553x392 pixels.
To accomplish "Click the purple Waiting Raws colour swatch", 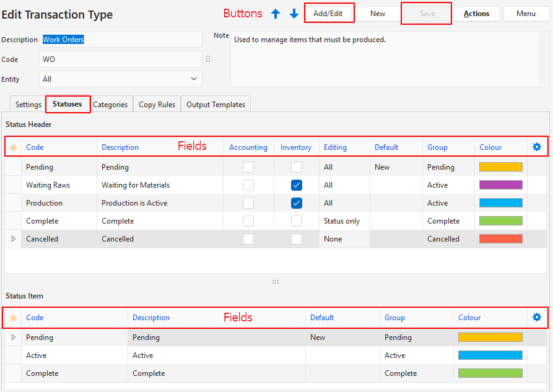I will pyautogui.click(x=501, y=185).
